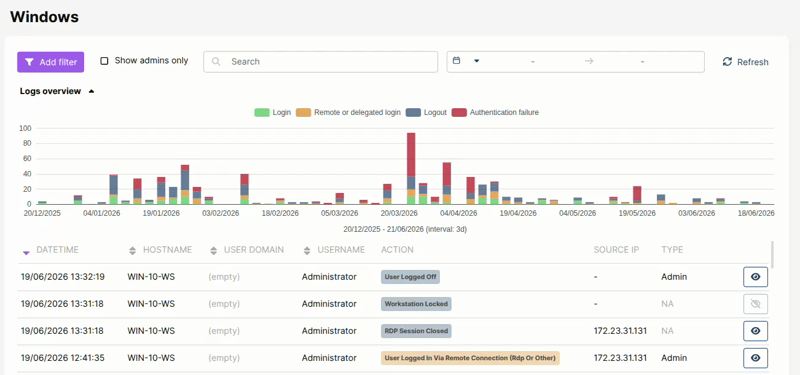The width and height of the screenshot is (800, 375).
Task: Focus the Search input field
Action: click(320, 62)
